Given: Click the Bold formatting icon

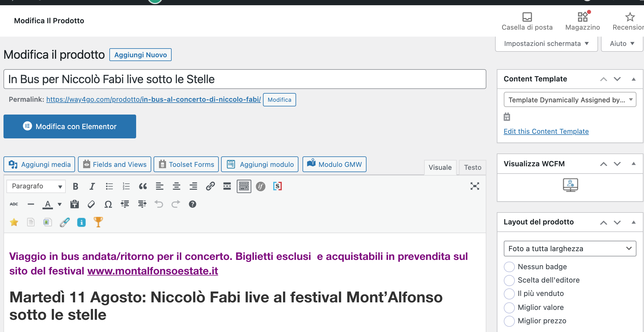Looking at the screenshot, I should click(75, 185).
